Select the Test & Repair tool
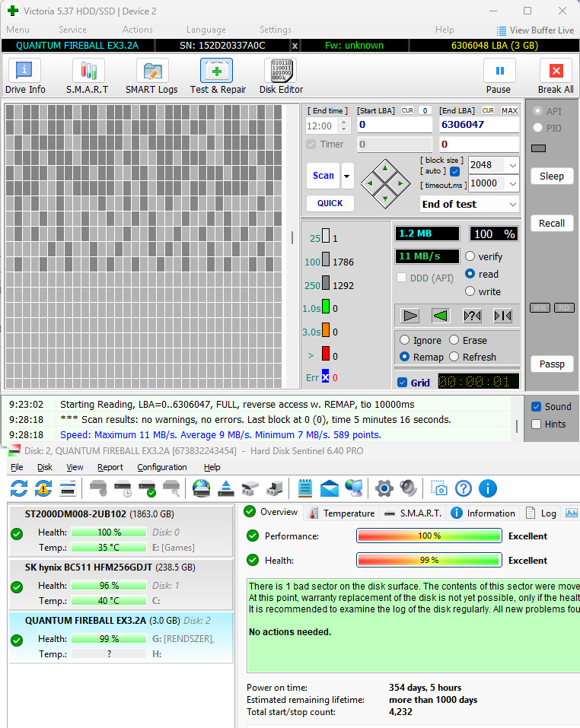The image size is (580, 728). 218,77
